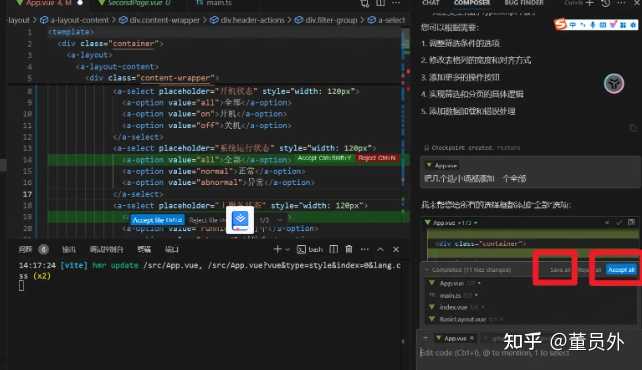Open terminal panel more actions ellipsis
The height and width of the screenshot is (370, 642).
(x=364, y=249)
